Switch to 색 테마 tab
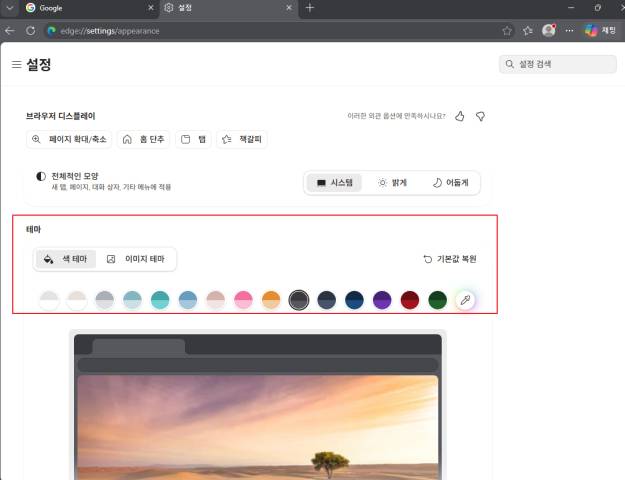Image resolution: width=625 pixels, height=480 pixels. pos(66,259)
